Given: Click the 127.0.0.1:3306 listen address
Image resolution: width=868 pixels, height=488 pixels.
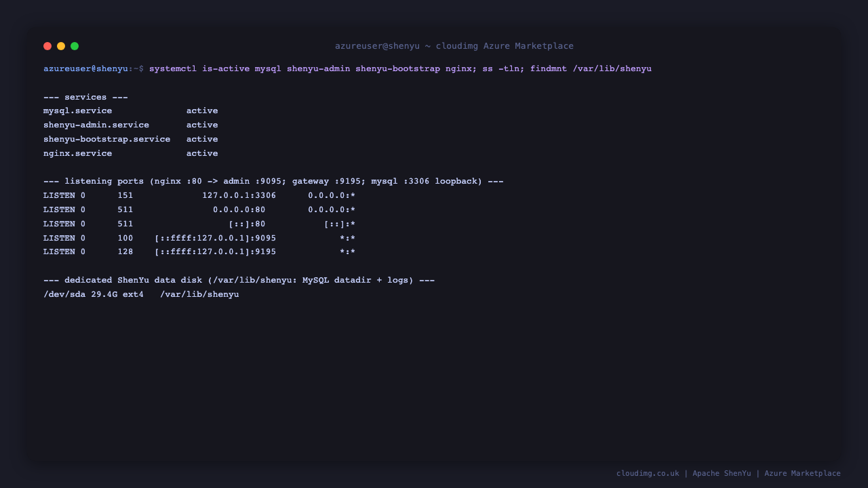Looking at the screenshot, I should pos(239,195).
